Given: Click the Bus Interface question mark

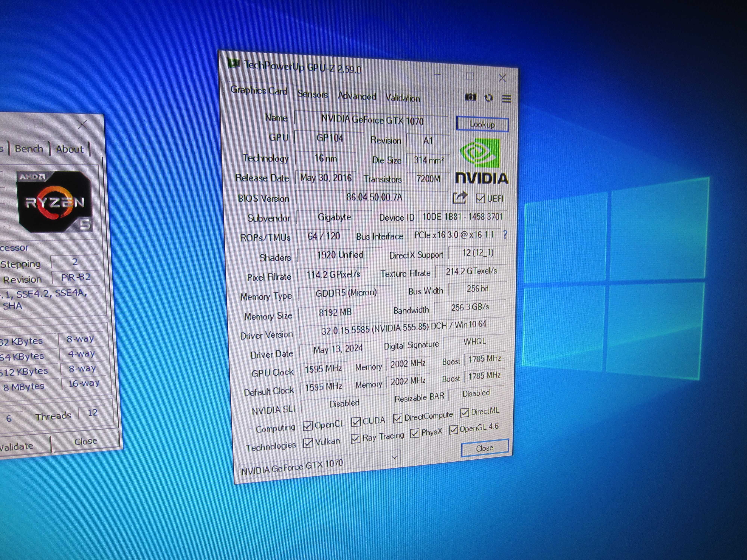Looking at the screenshot, I should 505,235.
